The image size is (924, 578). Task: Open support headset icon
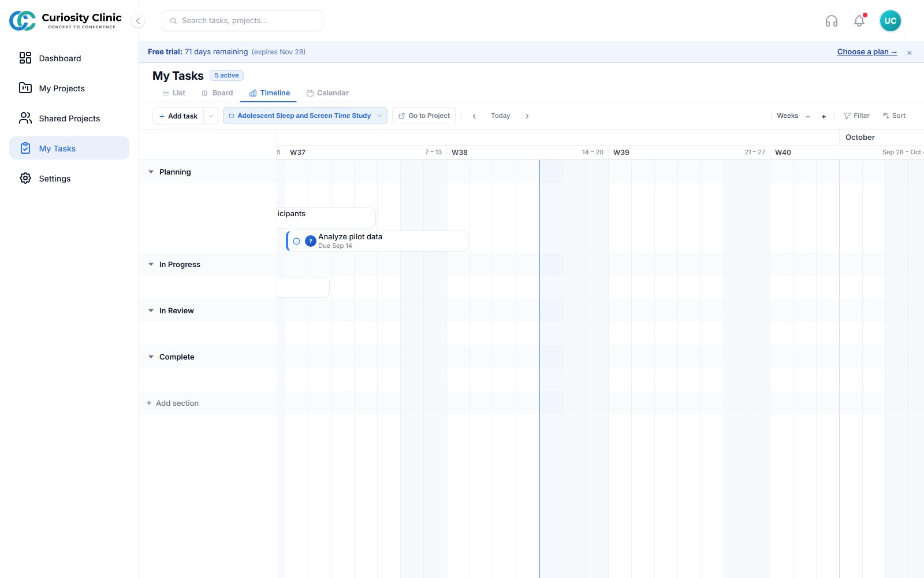pyautogui.click(x=832, y=21)
